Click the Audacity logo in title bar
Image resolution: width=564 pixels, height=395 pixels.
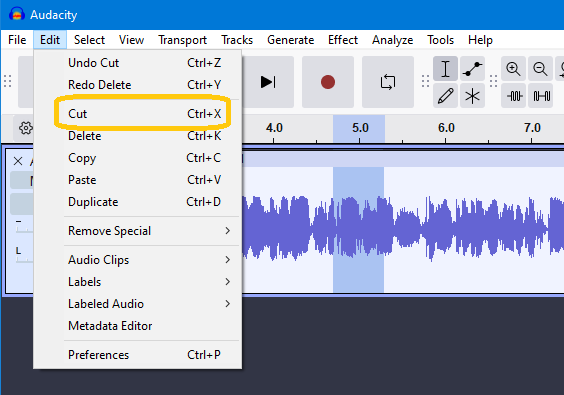tap(17, 14)
